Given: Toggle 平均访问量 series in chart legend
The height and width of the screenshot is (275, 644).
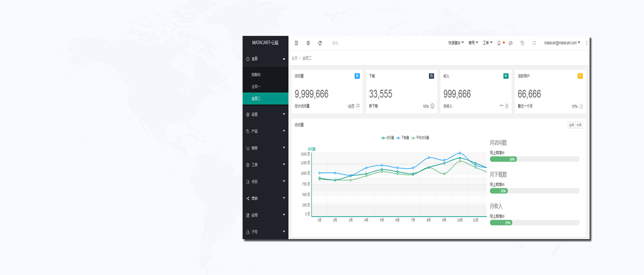Looking at the screenshot, I should click(420, 138).
